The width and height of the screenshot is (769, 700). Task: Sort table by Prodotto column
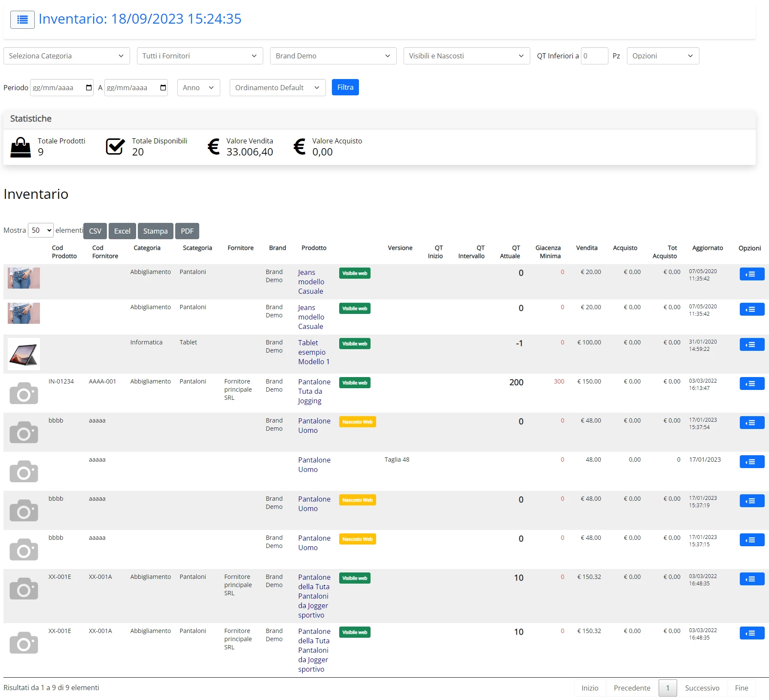tap(314, 248)
